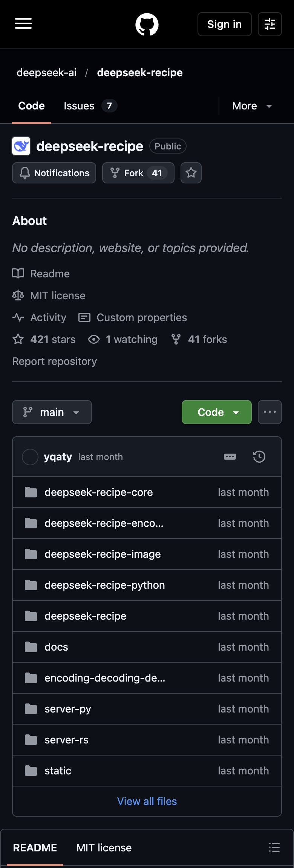Open the deepseek-recipe-enco... folder

tap(104, 523)
